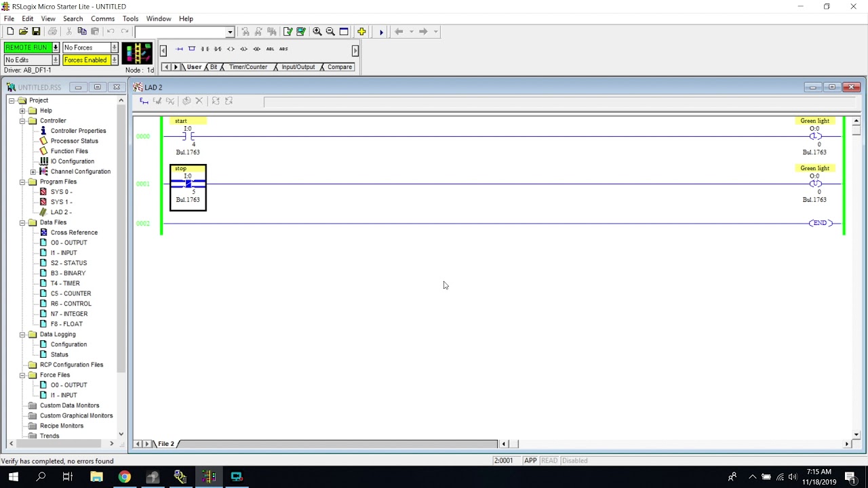This screenshot has width=868, height=488.
Task: Insert an Output Unlatch instruction
Action: click(x=256, y=49)
